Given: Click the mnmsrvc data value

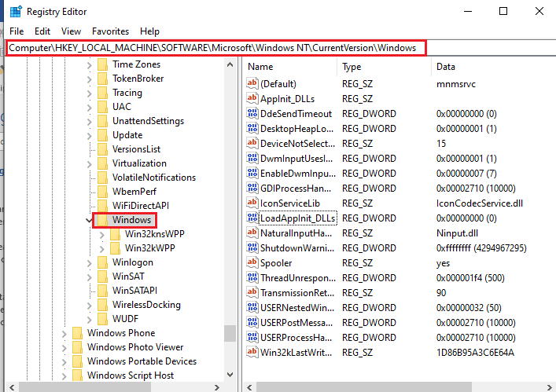Looking at the screenshot, I should click(x=456, y=84).
